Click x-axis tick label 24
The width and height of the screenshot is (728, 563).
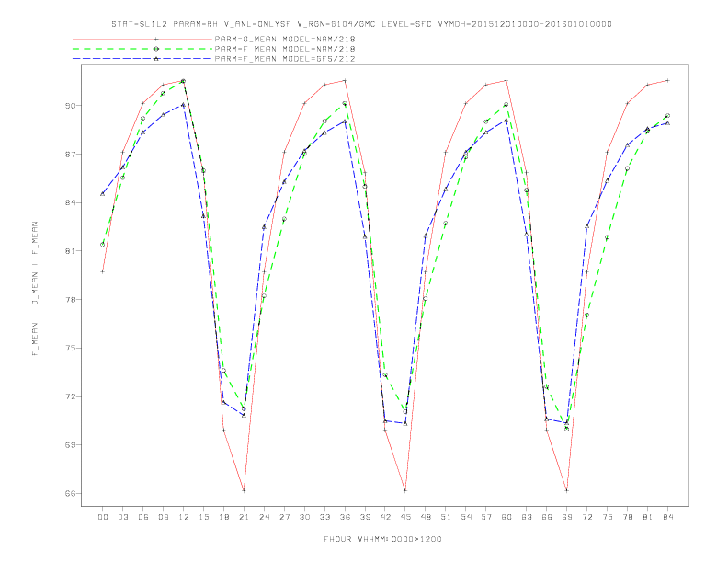(x=264, y=517)
